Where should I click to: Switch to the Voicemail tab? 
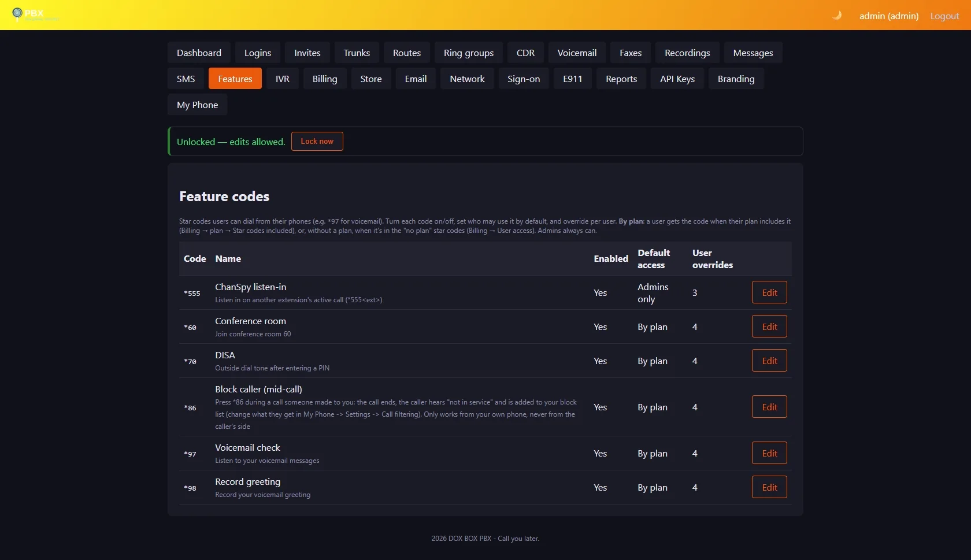[577, 53]
